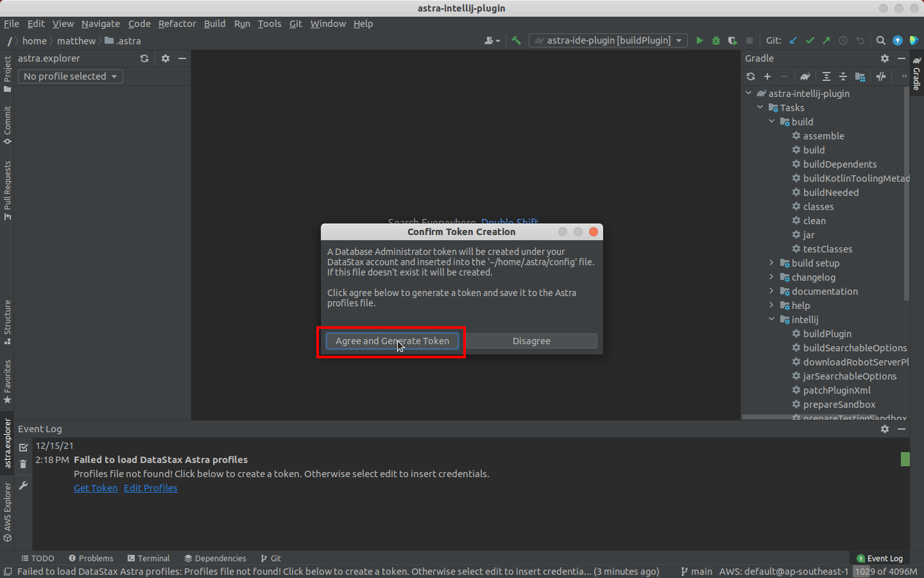Collapse the build tasks group

(772, 121)
